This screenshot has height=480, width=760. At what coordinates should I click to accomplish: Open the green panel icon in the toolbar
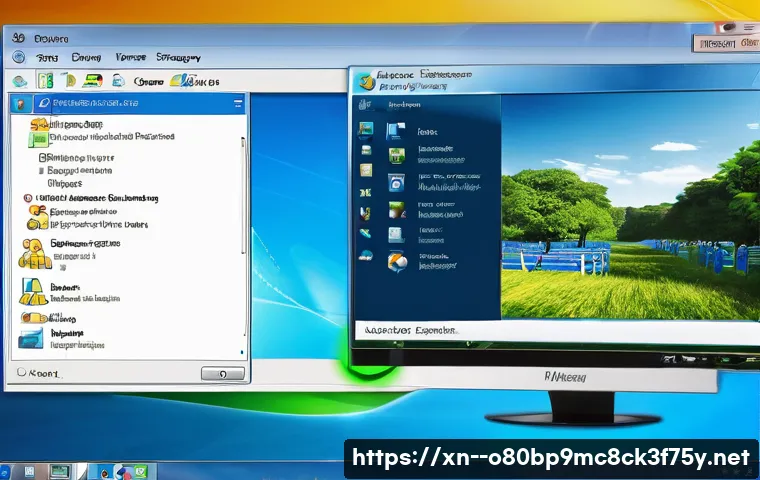pyautogui.click(x=45, y=80)
